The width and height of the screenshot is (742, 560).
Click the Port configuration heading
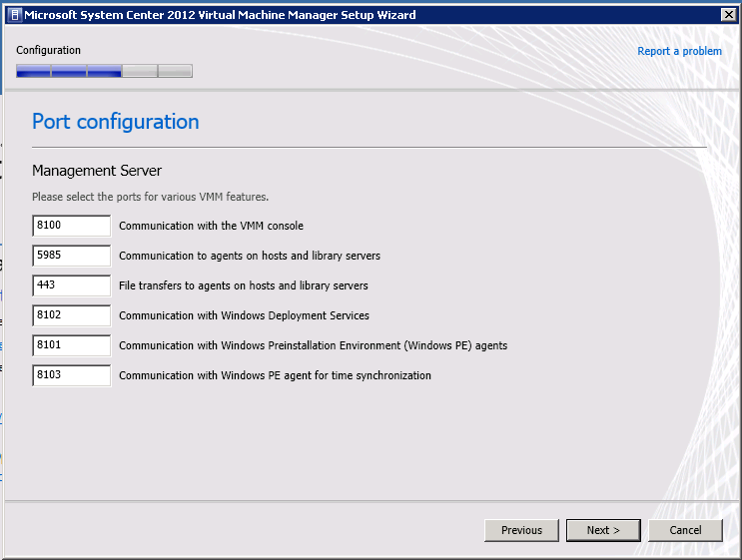point(116,122)
